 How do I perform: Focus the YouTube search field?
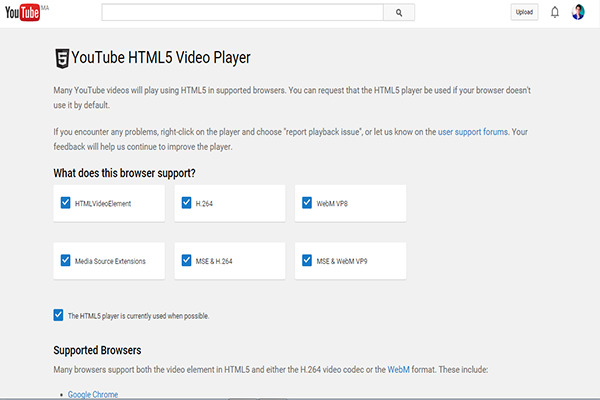pos(243,13)
